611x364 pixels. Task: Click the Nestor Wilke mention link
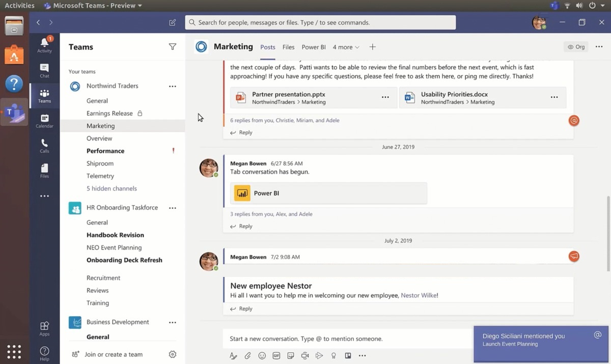tap(419, 295)
